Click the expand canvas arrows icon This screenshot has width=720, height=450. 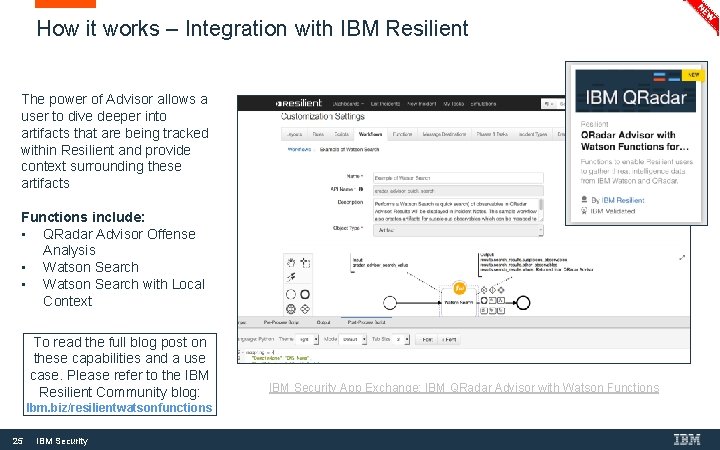click(682, 258)
